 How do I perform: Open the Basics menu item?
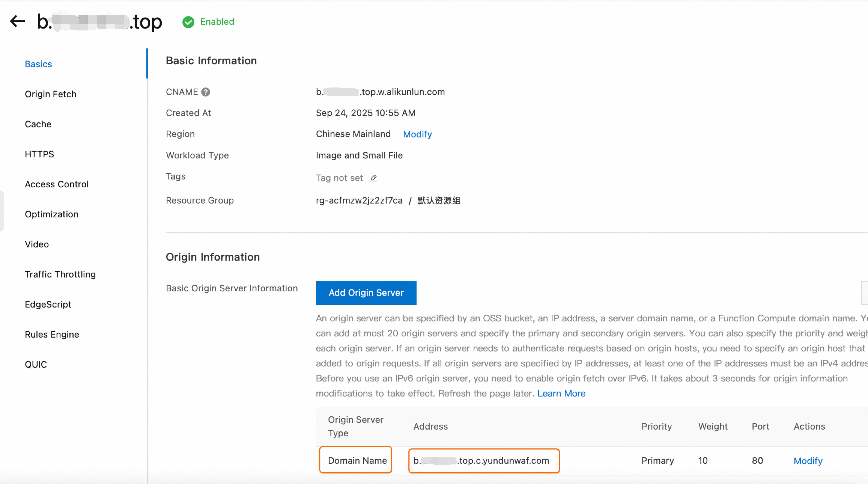pos(38,64)
